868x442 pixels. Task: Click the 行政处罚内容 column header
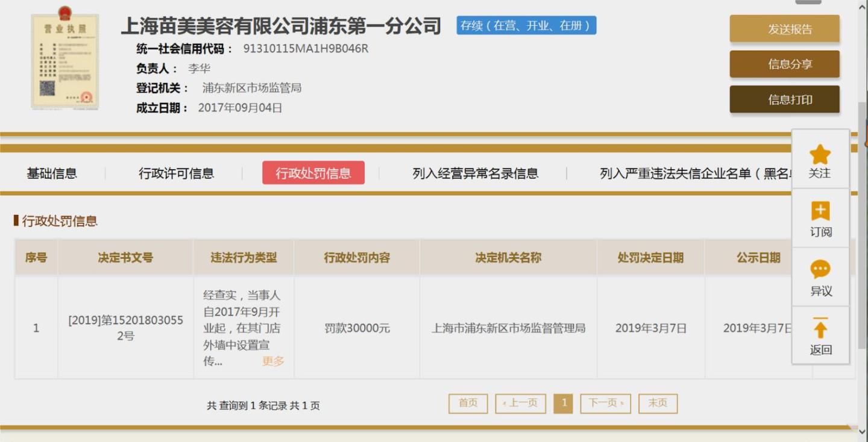[357, 258]
